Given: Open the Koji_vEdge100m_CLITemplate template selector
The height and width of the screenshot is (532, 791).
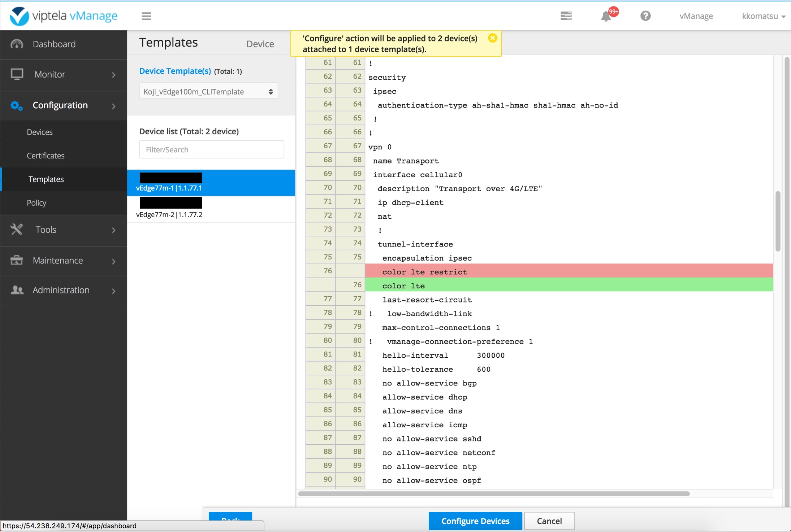Looking at the screenshot, I should tap(208, 91).
